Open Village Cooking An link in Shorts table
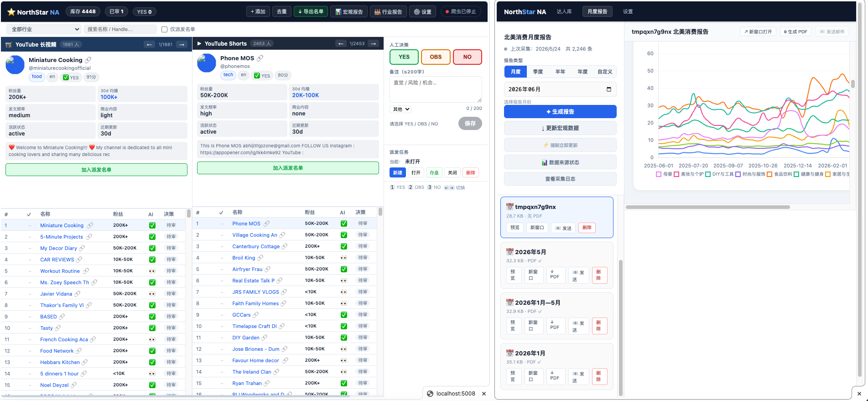 coord(255,235)
